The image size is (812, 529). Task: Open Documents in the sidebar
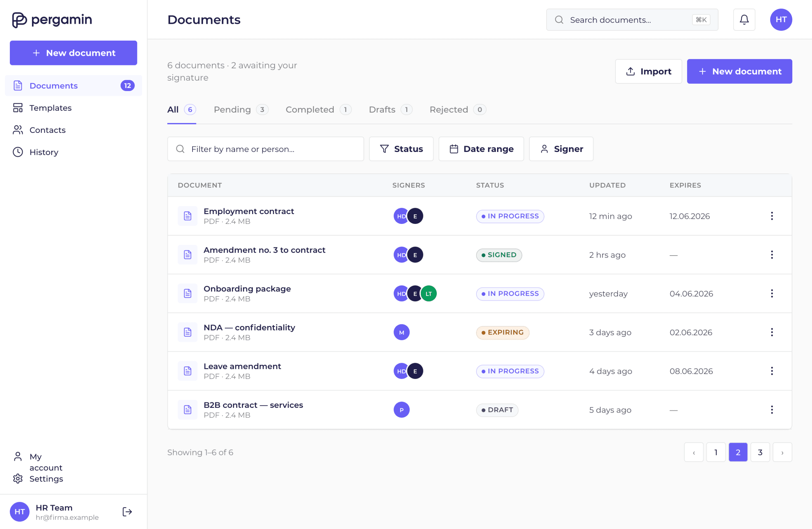tap(73, 86)
